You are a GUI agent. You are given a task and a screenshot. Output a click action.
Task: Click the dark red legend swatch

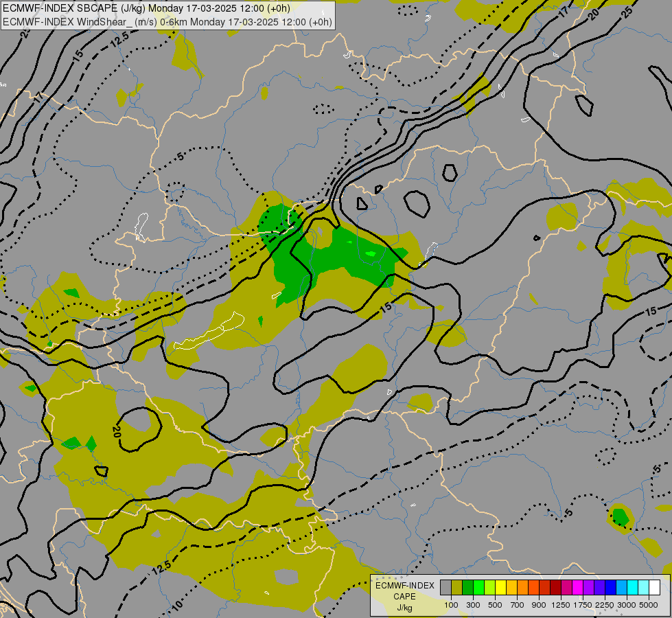point(556,587)
